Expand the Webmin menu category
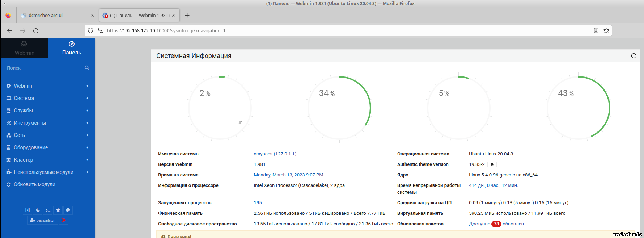This screenshot has width=644, height=238. coord(23,86)
